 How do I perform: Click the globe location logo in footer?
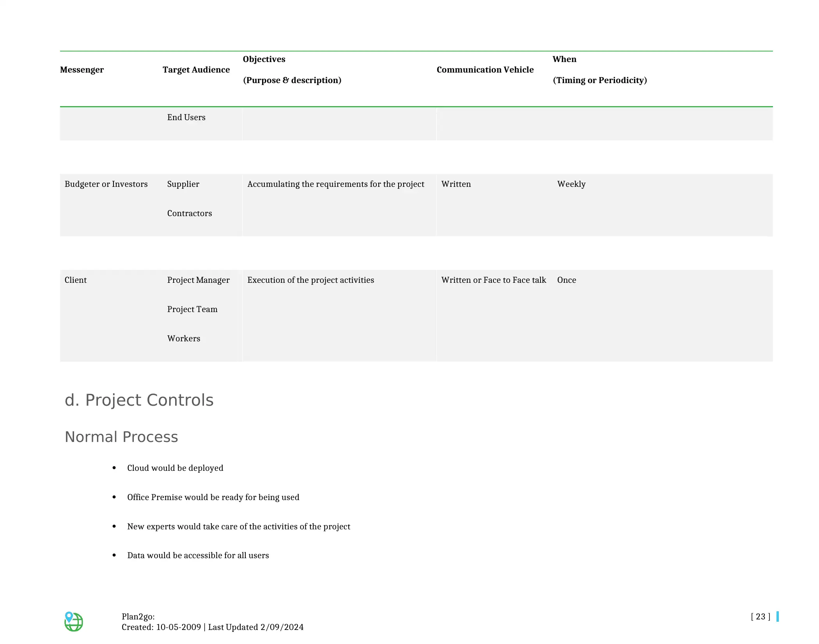73,621
